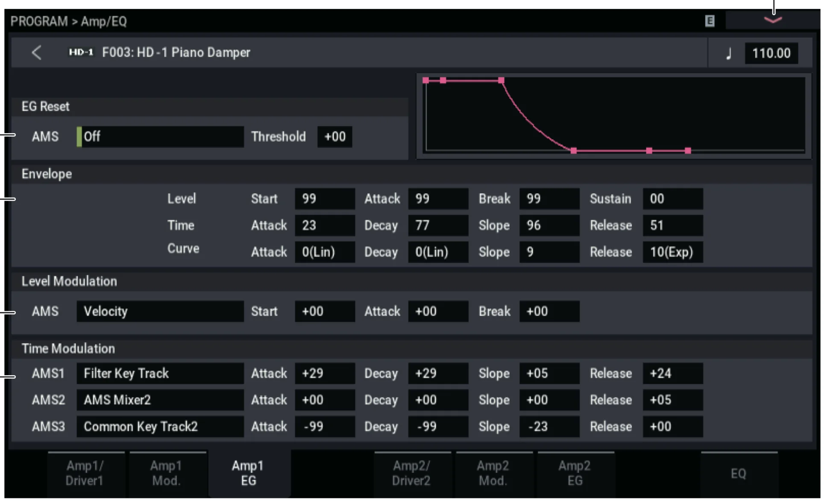Expand the red chevron menu at top right
The image size is (824, 504).
[772, 20]
